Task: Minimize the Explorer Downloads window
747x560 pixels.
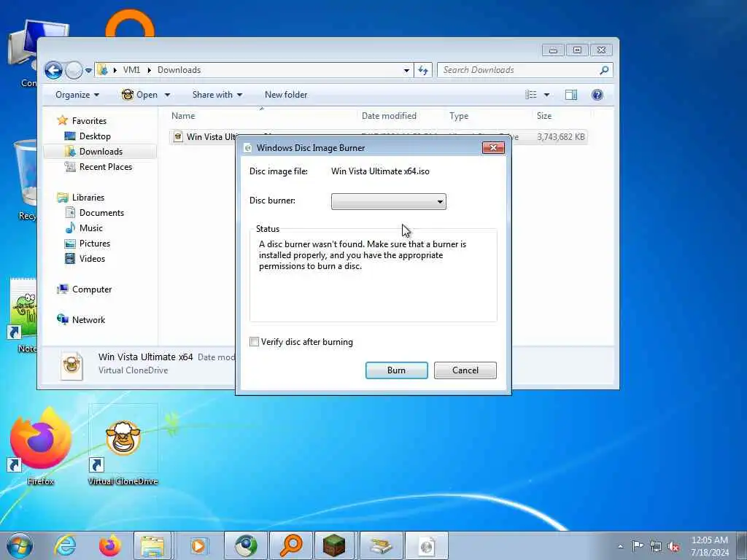Action: pos(553,50)
